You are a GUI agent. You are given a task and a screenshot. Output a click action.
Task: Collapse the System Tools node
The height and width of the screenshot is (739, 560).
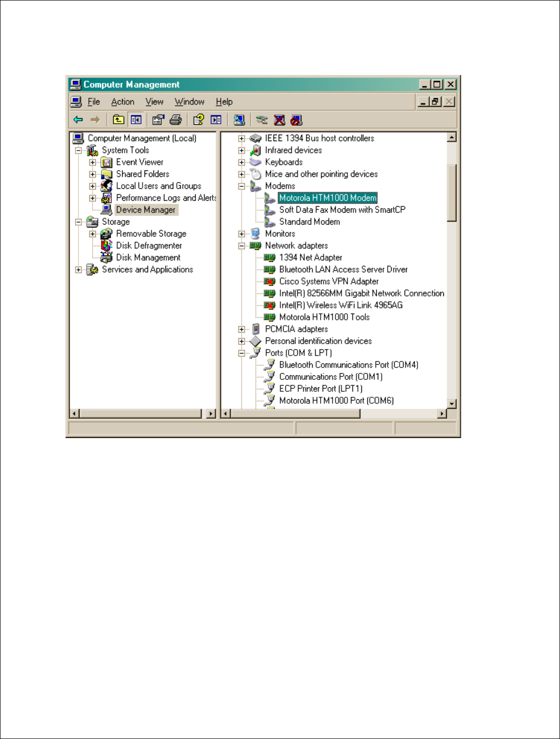78,150
